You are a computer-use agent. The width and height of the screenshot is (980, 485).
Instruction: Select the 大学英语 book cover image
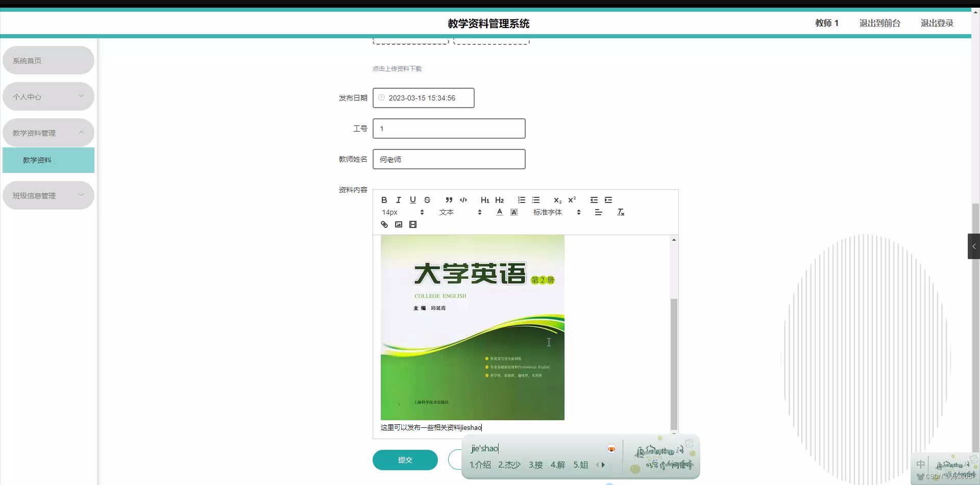point(473,327)
